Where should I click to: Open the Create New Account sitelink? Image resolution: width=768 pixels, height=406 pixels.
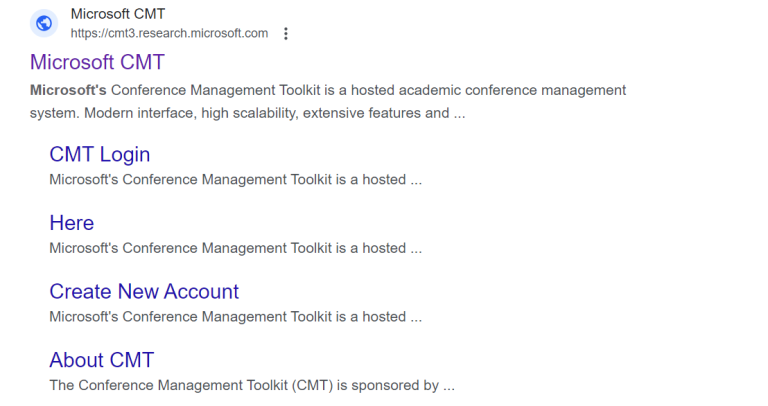point(144,291)
